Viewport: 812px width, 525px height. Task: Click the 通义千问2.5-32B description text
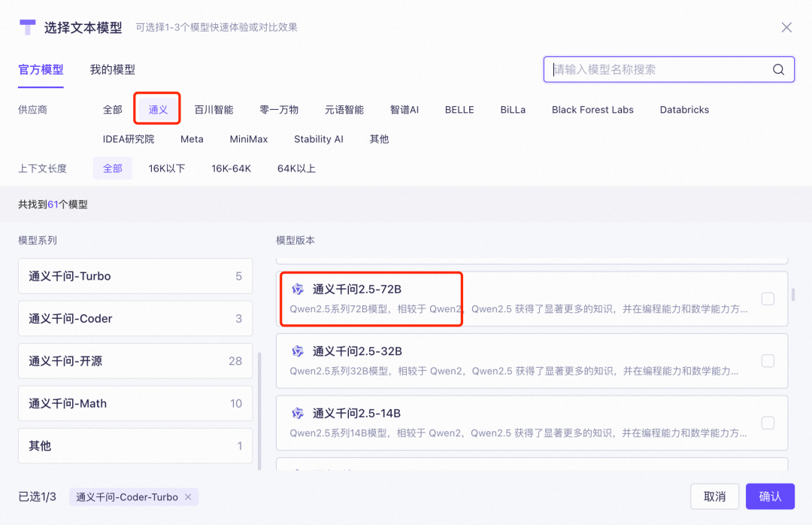coord(514,371)
